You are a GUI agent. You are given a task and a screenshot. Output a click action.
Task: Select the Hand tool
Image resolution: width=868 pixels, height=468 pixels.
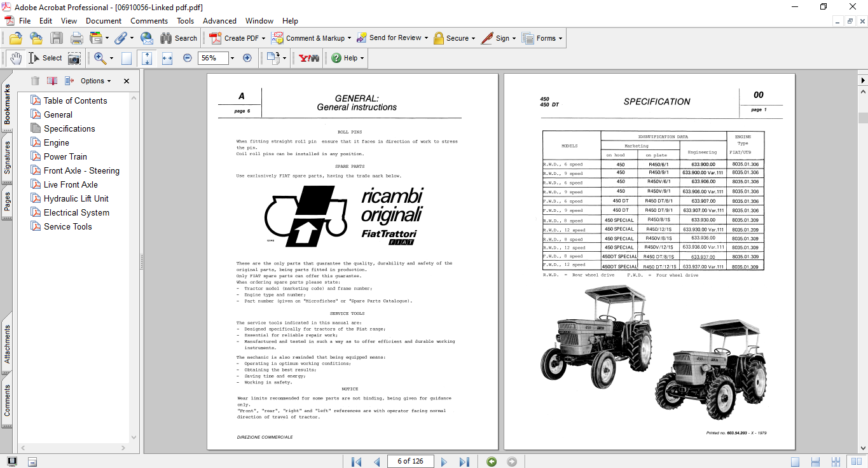tap(16, 58)
